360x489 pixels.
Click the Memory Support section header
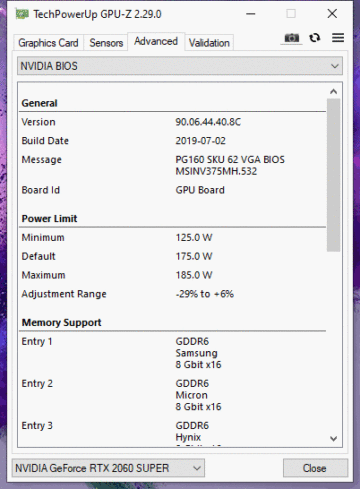tap(61, 323)
